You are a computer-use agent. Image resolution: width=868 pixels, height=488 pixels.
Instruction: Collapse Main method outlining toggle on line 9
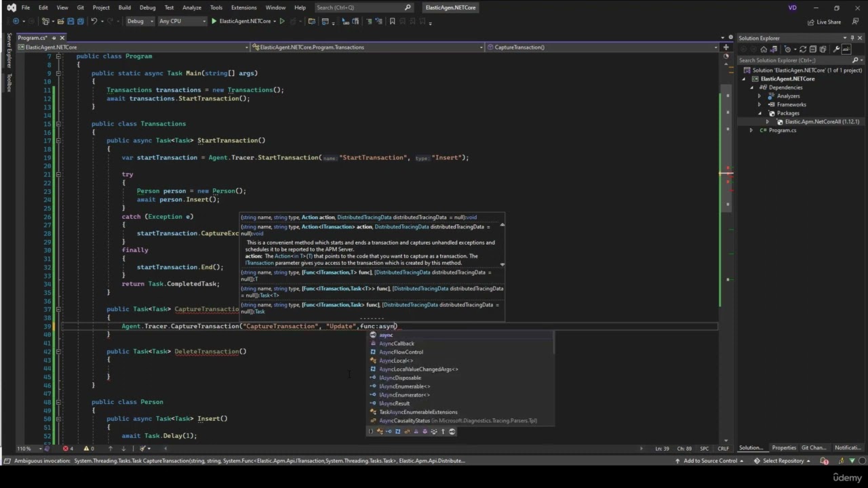(58, 73)
